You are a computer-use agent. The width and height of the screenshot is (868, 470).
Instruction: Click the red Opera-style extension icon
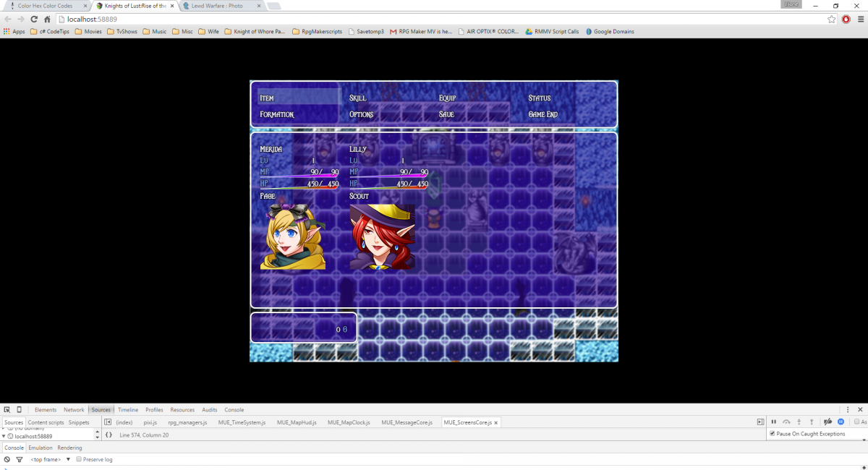[846, 19]
